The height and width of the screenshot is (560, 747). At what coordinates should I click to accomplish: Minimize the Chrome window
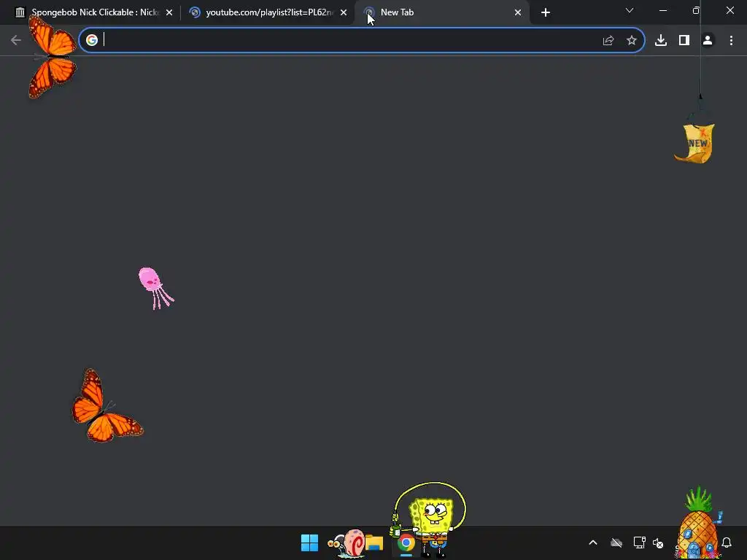[662, 10]
